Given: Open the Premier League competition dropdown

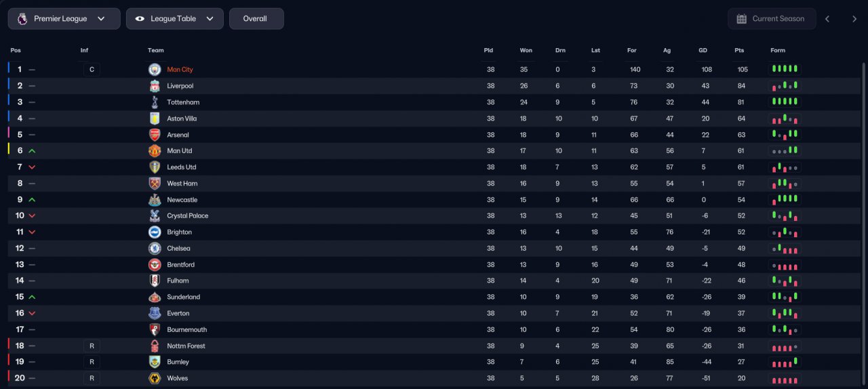Looking at the screenshot, I should (64, 19).
